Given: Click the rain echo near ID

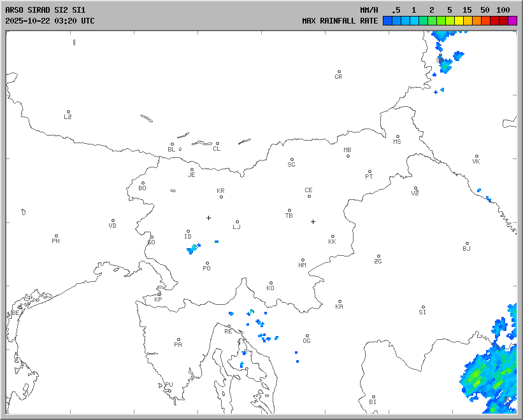Looking at the screenshot, I should coord(191,249).
